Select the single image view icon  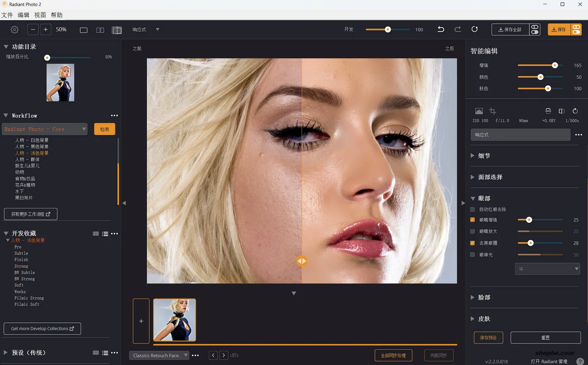point(84,30)
